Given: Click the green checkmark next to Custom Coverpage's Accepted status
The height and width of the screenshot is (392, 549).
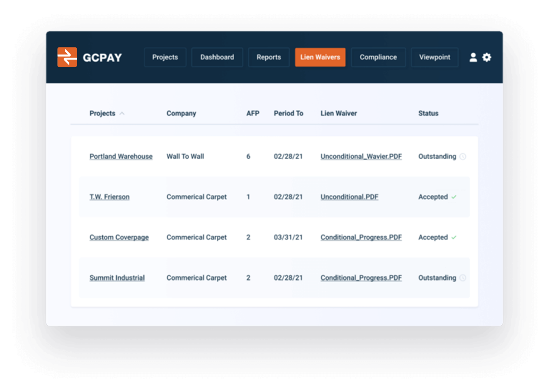Looking at the screenshot, I should point(454,237).
